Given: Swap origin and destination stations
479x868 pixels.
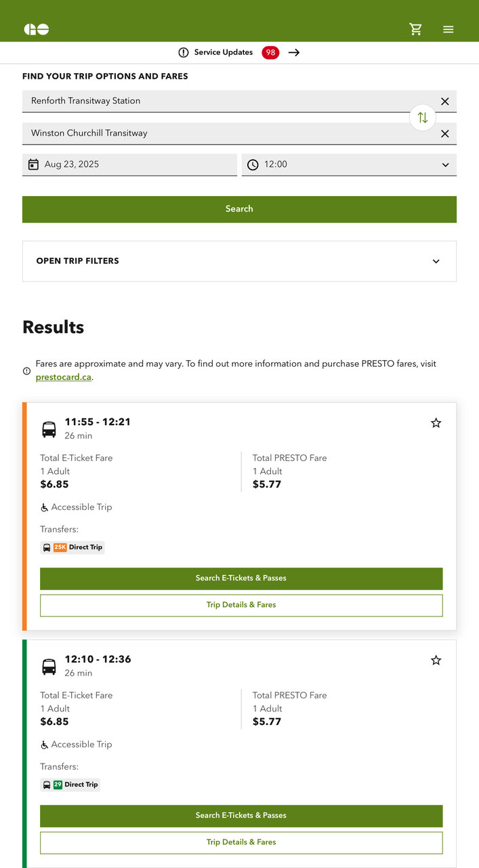Looking at the screenshot, I should (422, 117).
